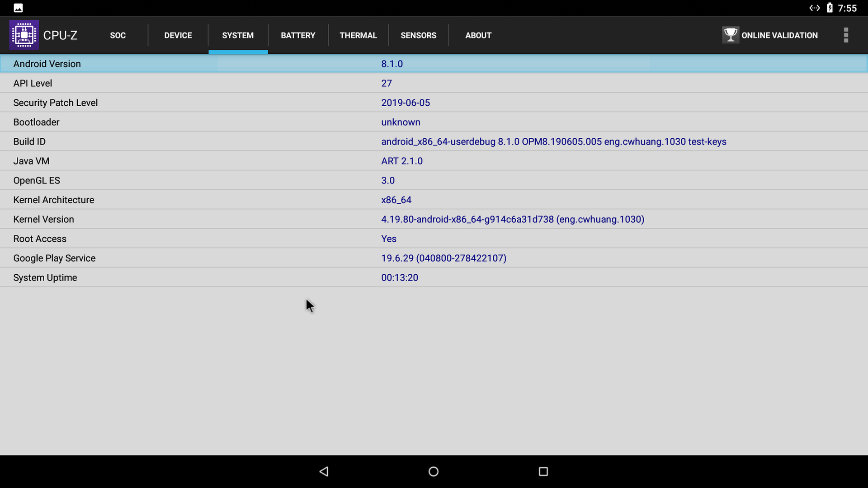
Task: Select the Security Patch Level label
Action: [x=56, y=103]
